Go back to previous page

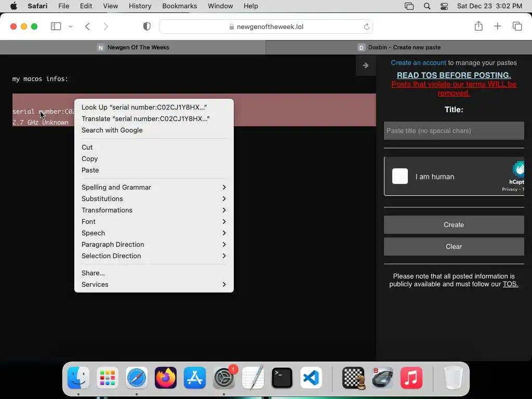[x=87, y=26]
